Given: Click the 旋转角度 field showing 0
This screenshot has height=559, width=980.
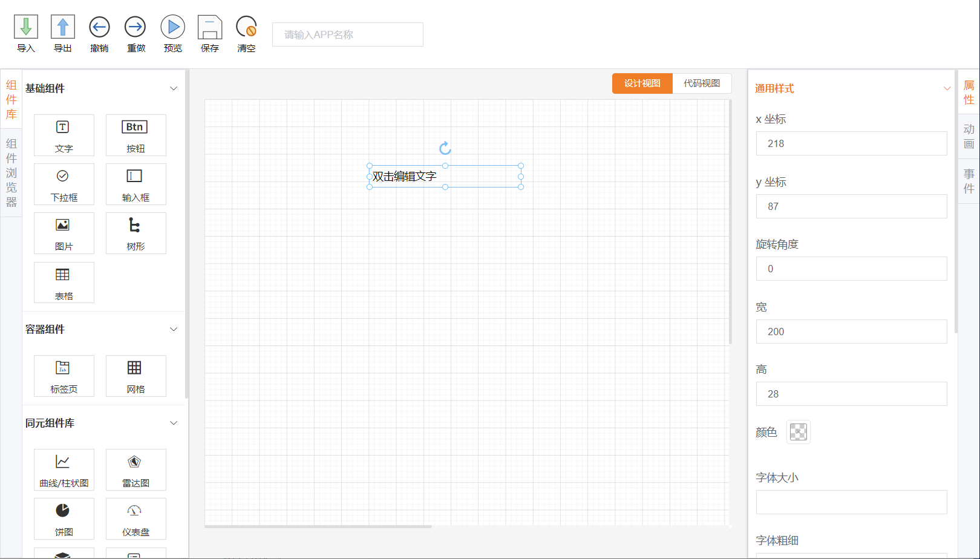Looking at the screenshot, I should (x=851, y=269).
